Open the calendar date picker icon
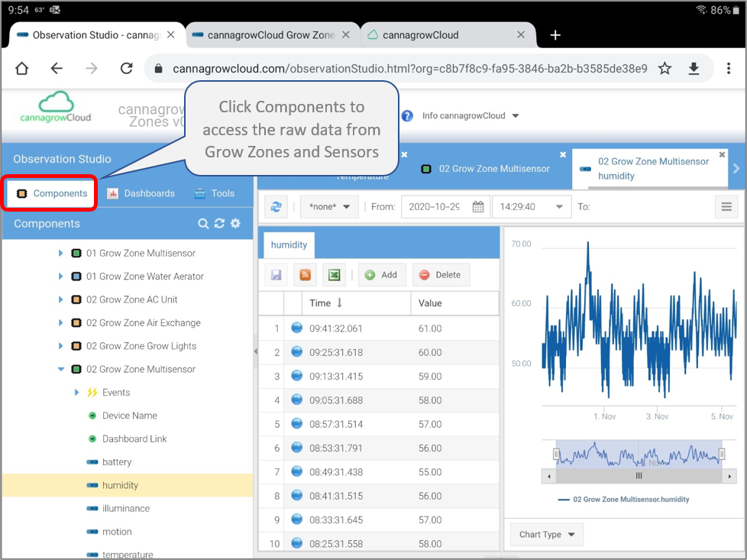This screenshot has width=747, height=560. 478,207
